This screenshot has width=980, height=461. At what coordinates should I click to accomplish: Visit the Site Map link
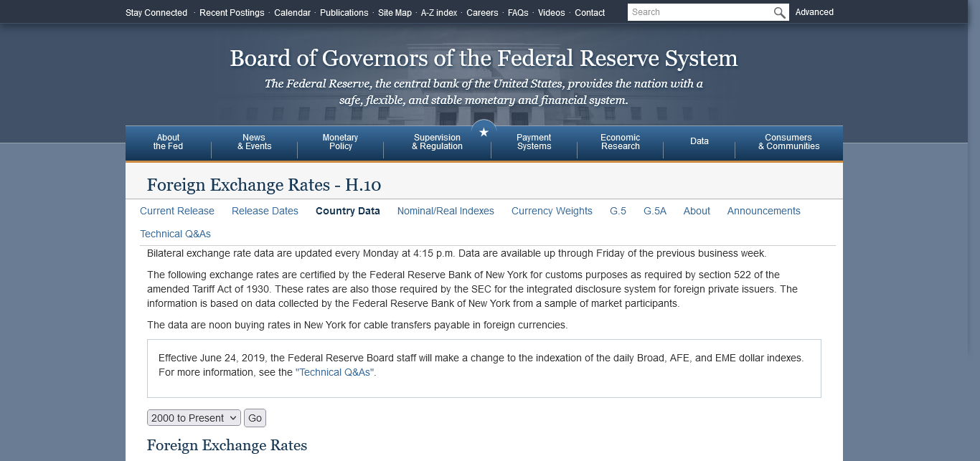(x=395, y=13)
